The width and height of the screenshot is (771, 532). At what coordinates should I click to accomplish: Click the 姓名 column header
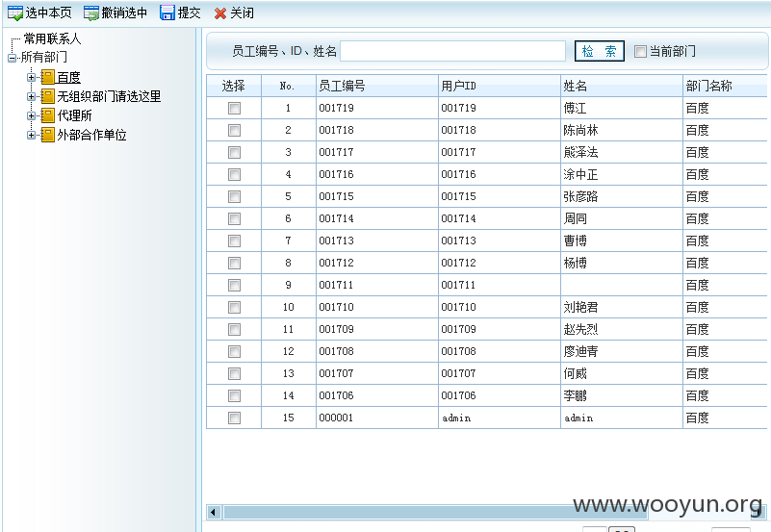[622, 86]
